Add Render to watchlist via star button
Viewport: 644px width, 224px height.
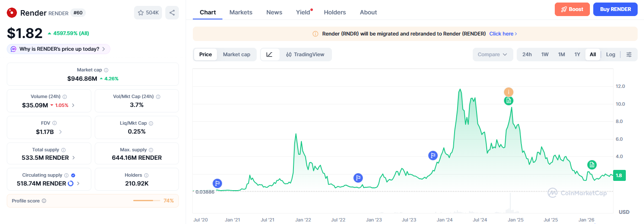[148, 13]
